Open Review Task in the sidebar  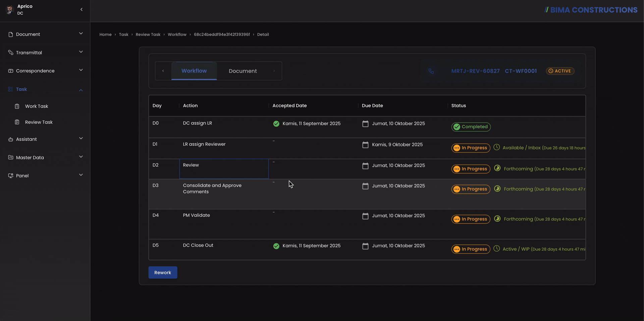[x=39, y=122]
